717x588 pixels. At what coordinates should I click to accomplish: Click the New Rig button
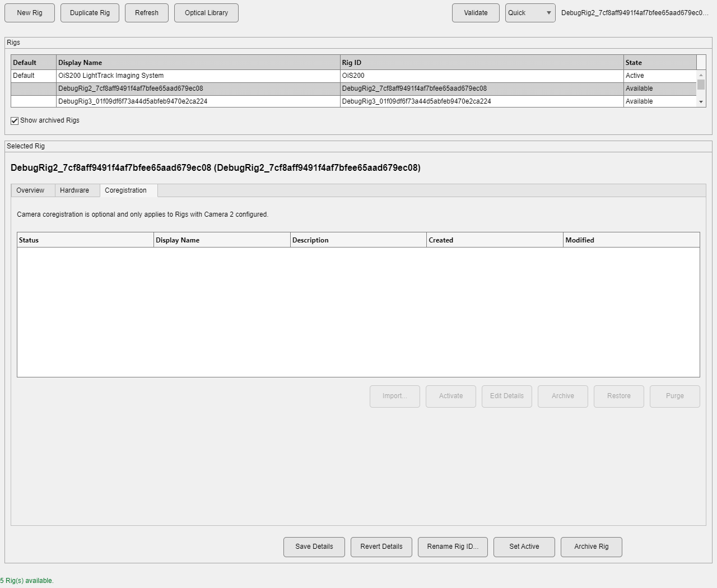30,13
